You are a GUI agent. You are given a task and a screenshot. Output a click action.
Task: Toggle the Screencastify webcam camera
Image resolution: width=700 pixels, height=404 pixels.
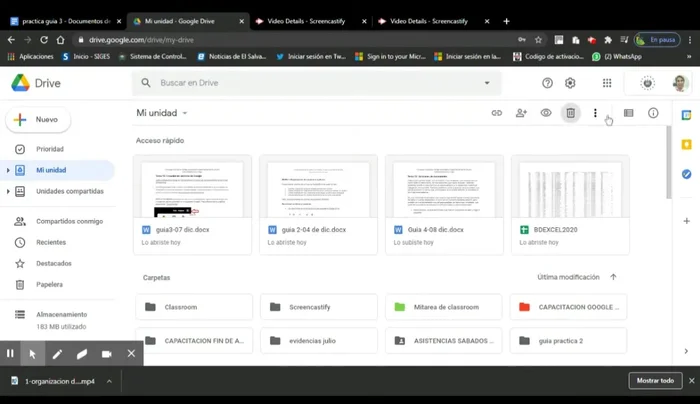point(106,353)
